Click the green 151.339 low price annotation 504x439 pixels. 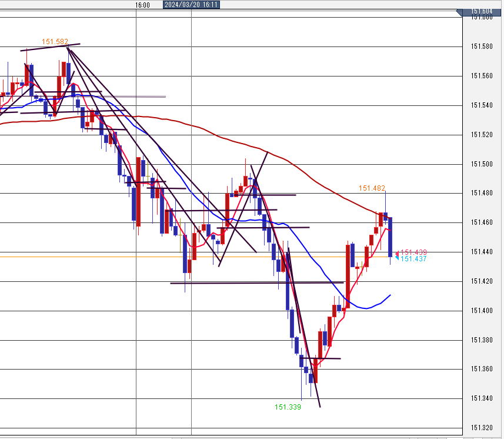tap(288, 407)
